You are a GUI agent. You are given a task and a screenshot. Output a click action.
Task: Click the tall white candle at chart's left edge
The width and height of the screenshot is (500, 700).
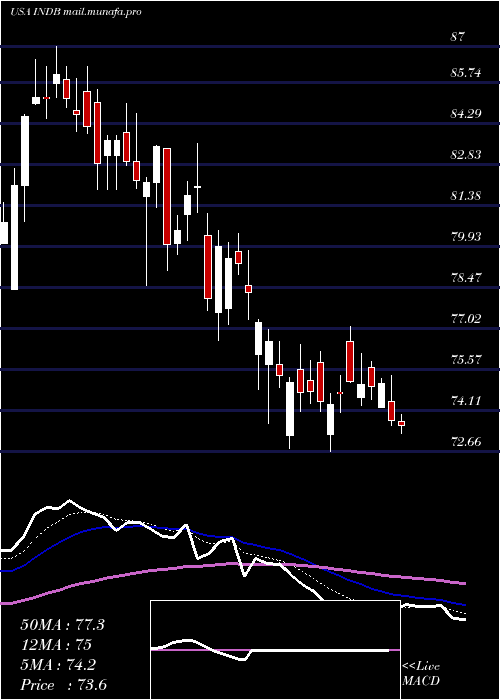15,237
